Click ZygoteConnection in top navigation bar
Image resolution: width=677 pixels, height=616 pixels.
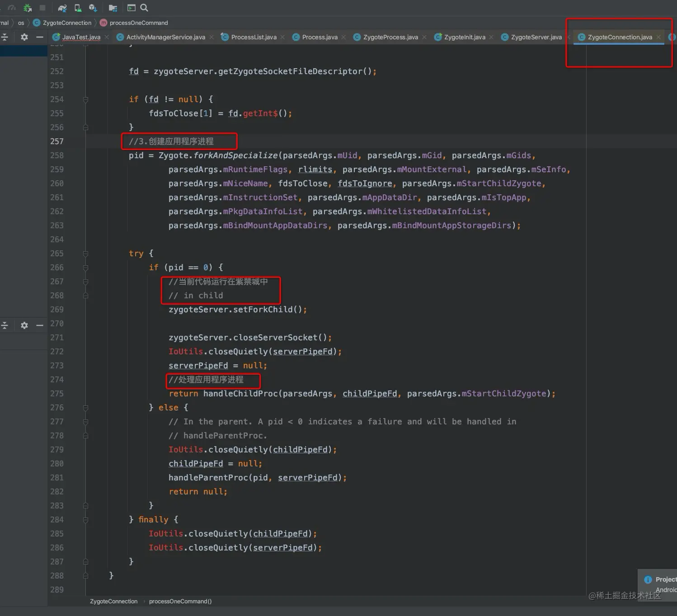coord(67,23)
